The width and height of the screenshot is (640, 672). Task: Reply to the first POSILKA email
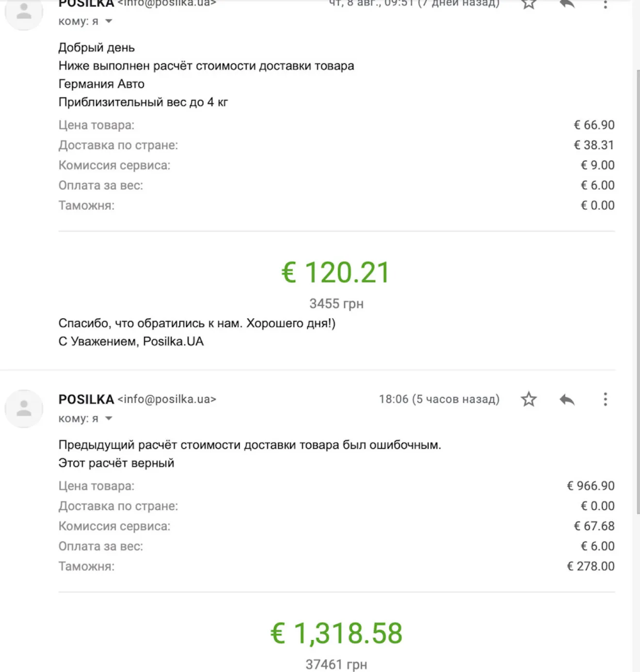[x=567, y=4]
